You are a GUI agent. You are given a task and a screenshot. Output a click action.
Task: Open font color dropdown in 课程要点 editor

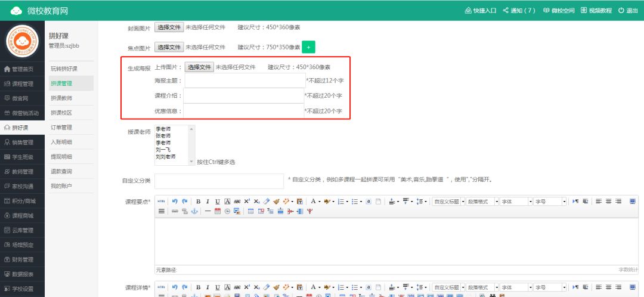point(320,202)
